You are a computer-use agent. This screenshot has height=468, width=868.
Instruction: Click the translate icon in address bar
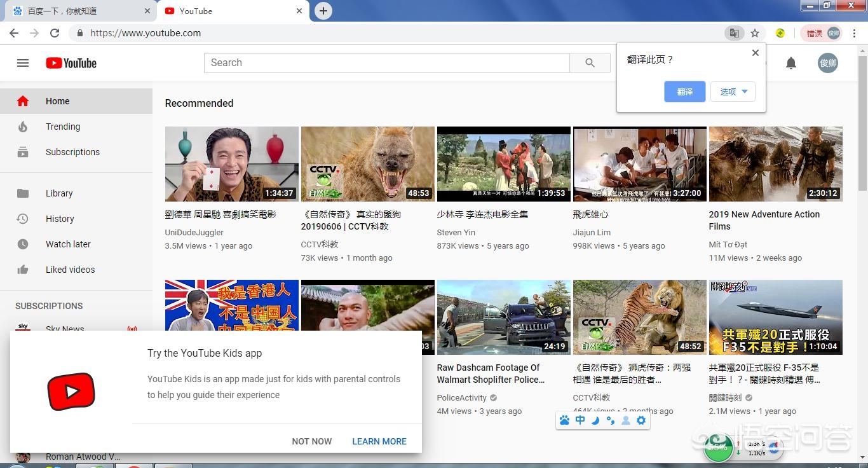[x=734, y=33]
